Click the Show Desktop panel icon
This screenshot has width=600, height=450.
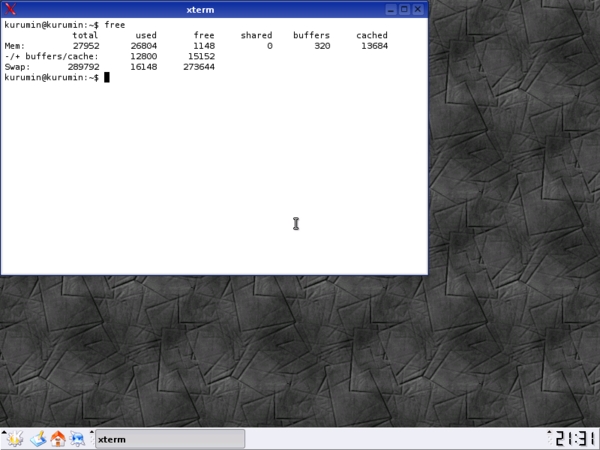tap(38, 439)
